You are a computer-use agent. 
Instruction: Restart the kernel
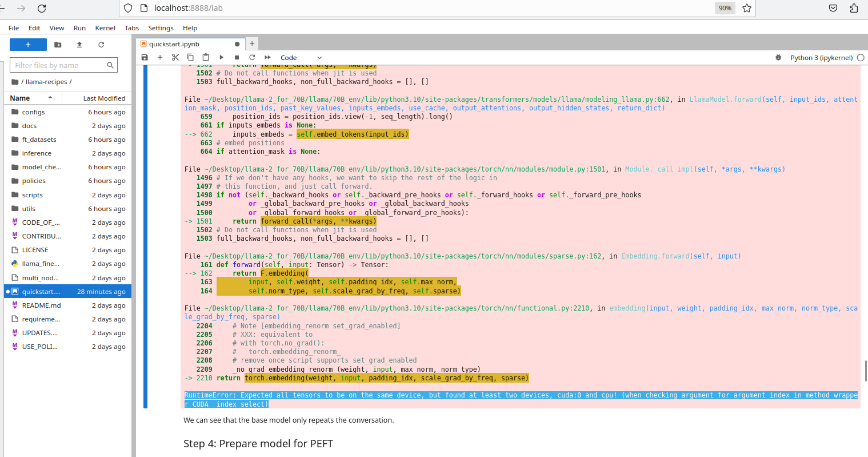point(251,57)
